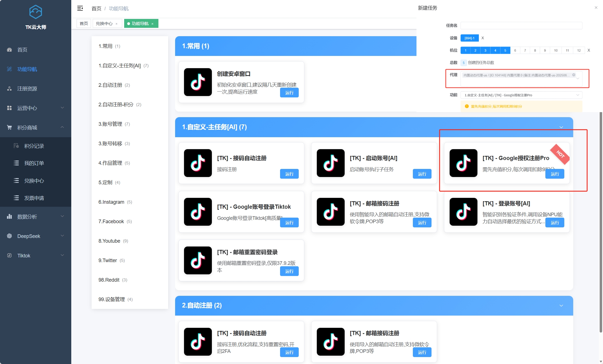This screenshot has height=364, width=603.
Task: Select 8.Youtube in category list
Action: [109, 241]
